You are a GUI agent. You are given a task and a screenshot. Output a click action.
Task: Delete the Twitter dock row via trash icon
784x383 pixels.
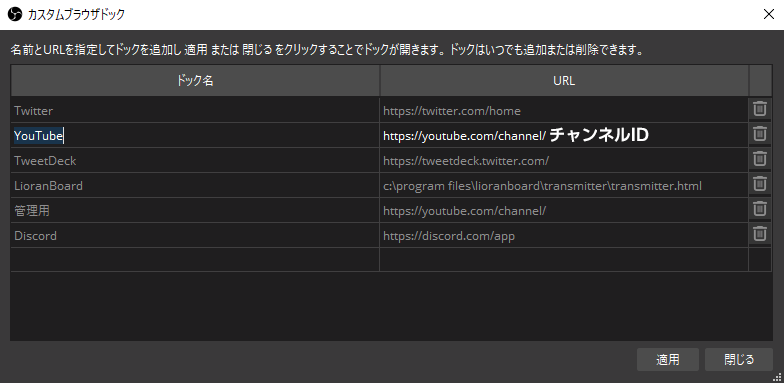click(x=760, y=109)
